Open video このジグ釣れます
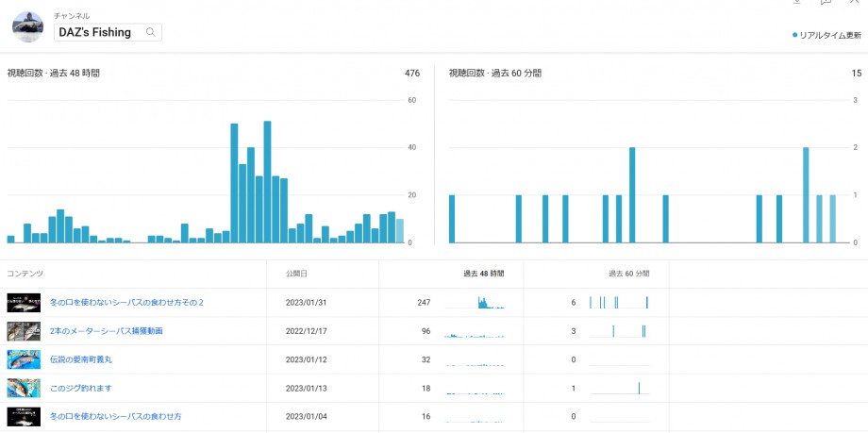 click(x=82, y=388)
